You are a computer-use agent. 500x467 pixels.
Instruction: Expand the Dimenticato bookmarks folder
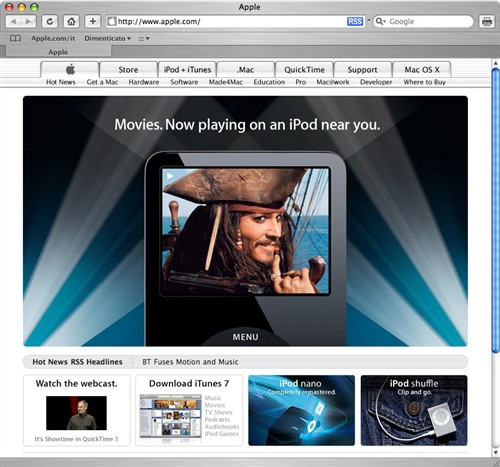(107, 38)
